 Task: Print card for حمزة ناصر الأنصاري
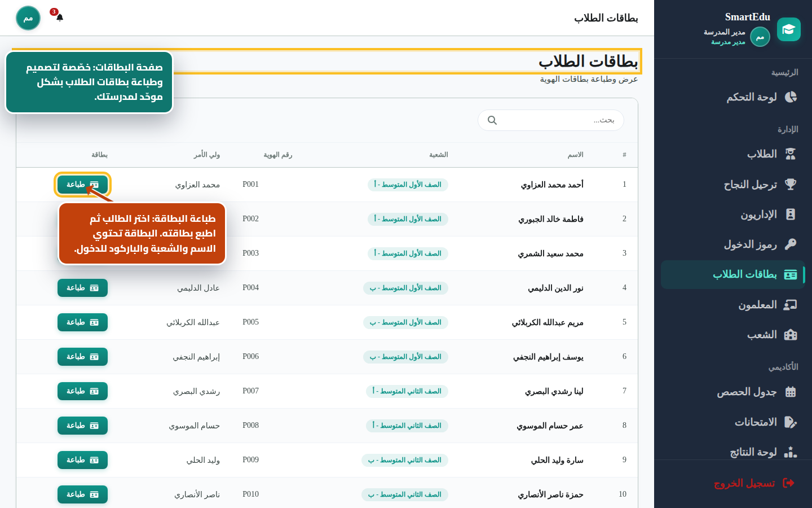click(x=82, y=494)
